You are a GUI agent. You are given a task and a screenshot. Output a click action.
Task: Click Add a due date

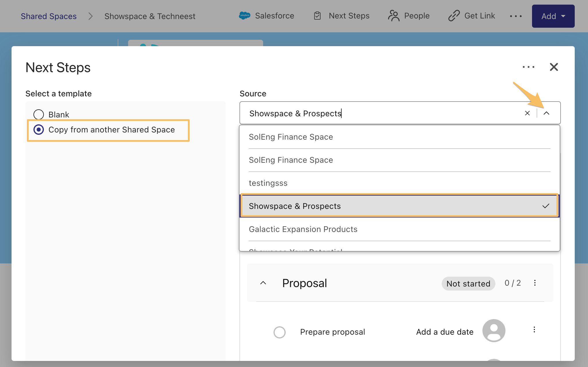[x=445, y=332]
